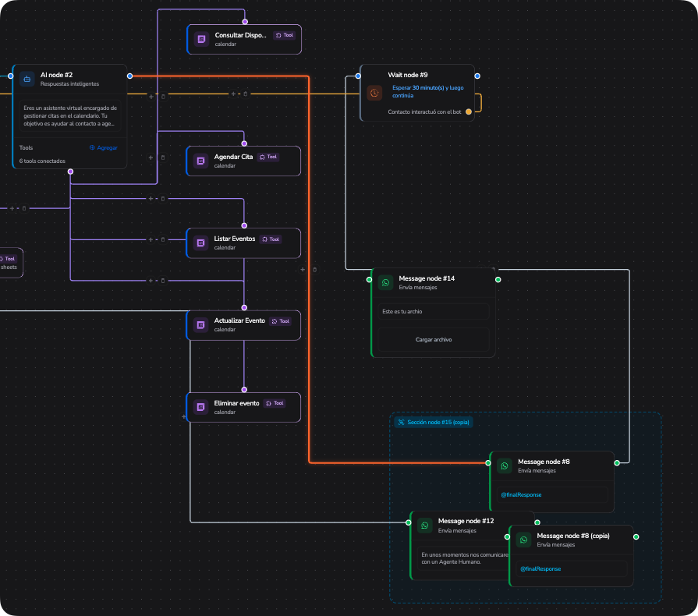Click the @finalResponse field in Message node #8
This screenshot has height=616, width=698.
pyautogui.click(x=552, y=495)
